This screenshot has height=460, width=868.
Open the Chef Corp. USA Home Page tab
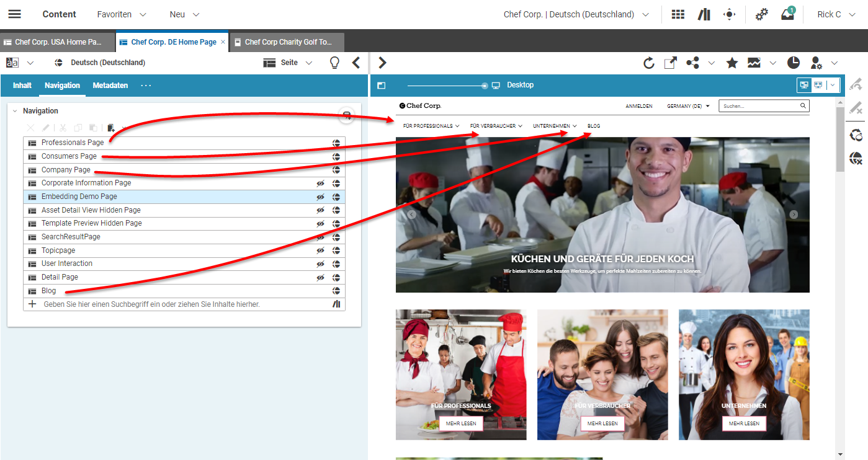click(58, 42)
